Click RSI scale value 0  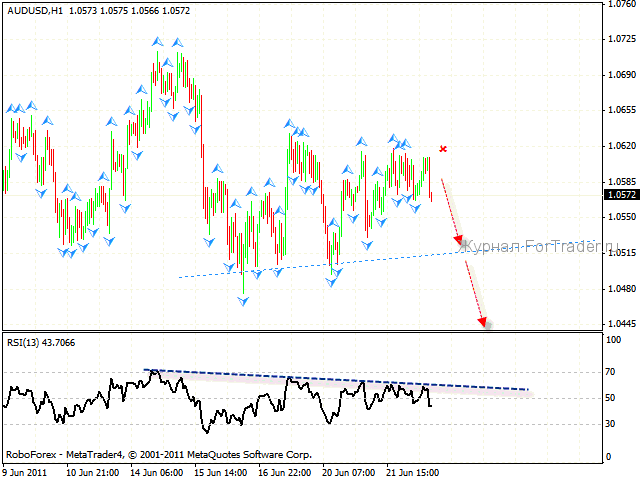(x=609, y=457)
